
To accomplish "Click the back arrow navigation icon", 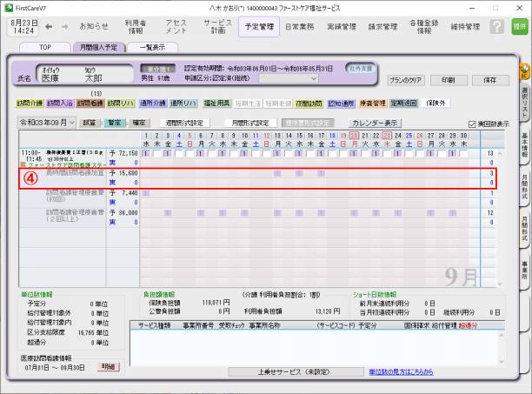I will [x=50, y=26].
